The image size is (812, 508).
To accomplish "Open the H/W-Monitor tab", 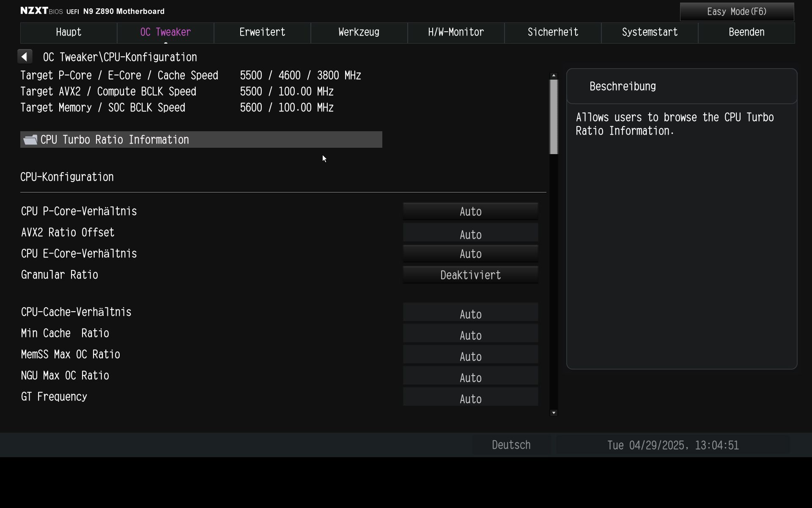I will tap(456, 33).
